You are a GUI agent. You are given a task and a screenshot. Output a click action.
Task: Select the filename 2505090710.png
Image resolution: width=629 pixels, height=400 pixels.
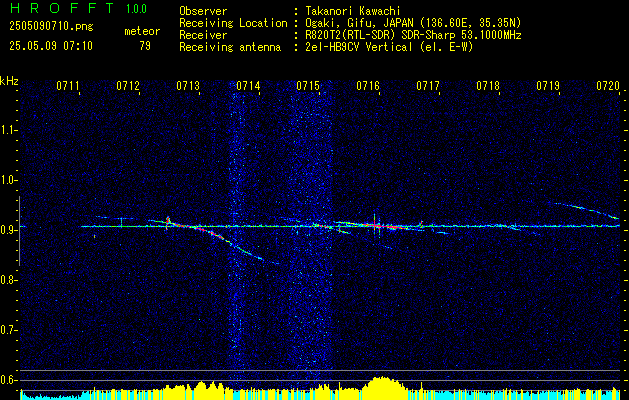click(x=51, y=27)
